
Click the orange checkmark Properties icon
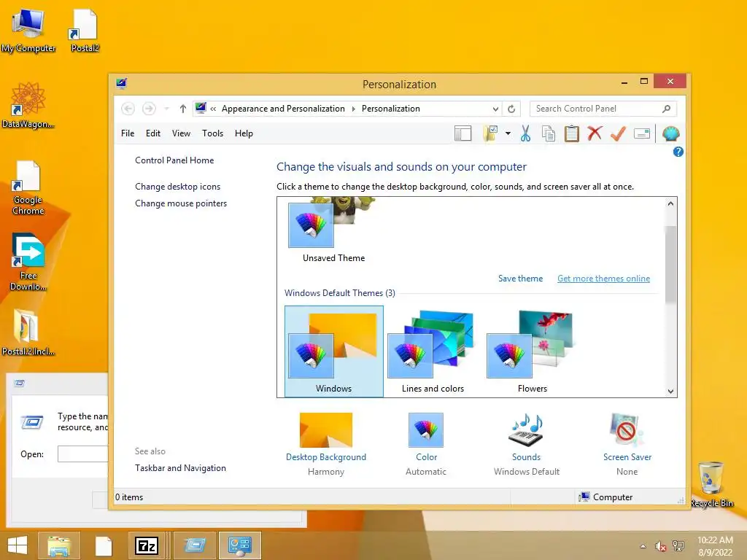click(618, 133)
